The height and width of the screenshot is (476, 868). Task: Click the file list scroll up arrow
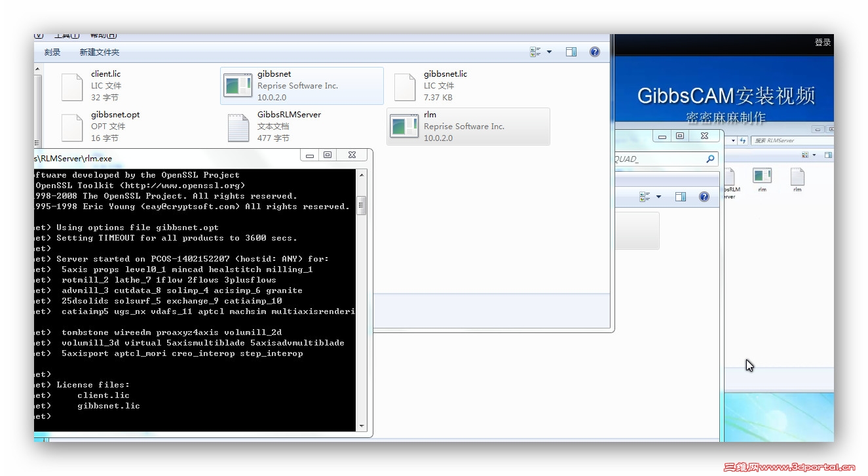click(x=38, y=69)
